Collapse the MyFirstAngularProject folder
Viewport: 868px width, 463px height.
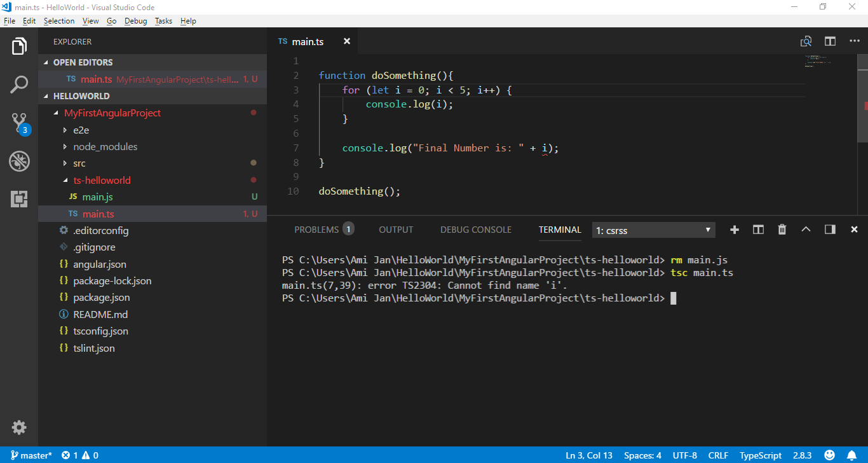(153, 113)
